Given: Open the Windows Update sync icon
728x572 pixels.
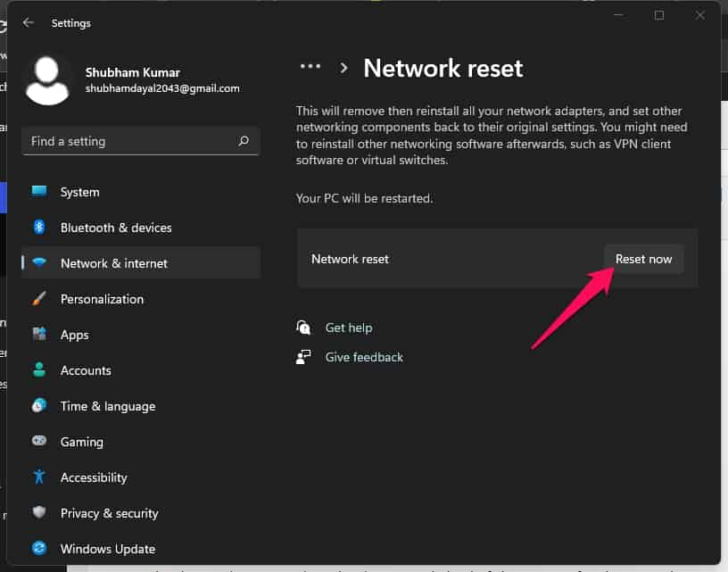Looking at the screenshot, I should pyautogui.click(x=39, y=549).
